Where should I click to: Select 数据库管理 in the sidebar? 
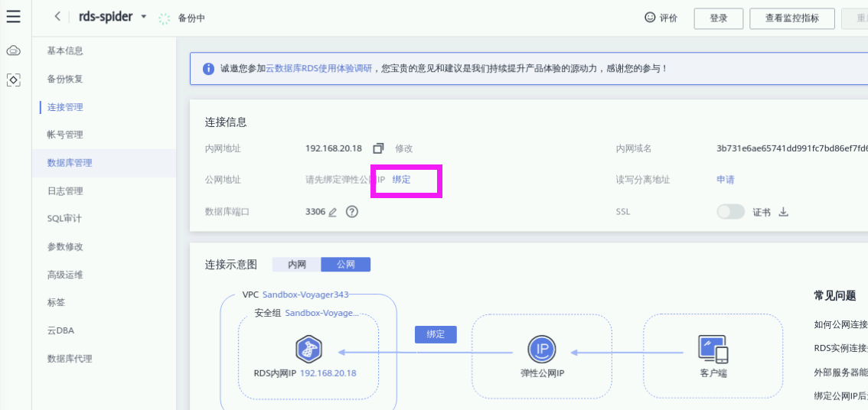coord(70,163)
